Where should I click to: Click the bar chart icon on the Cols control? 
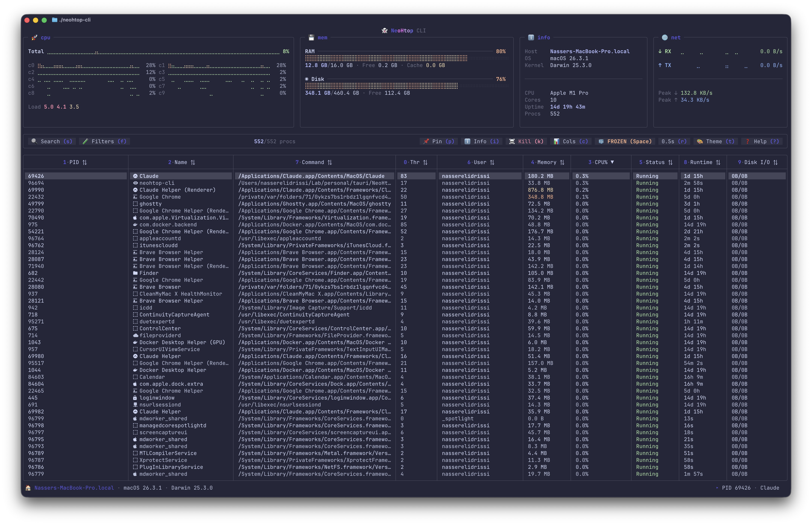coord(557,141)
